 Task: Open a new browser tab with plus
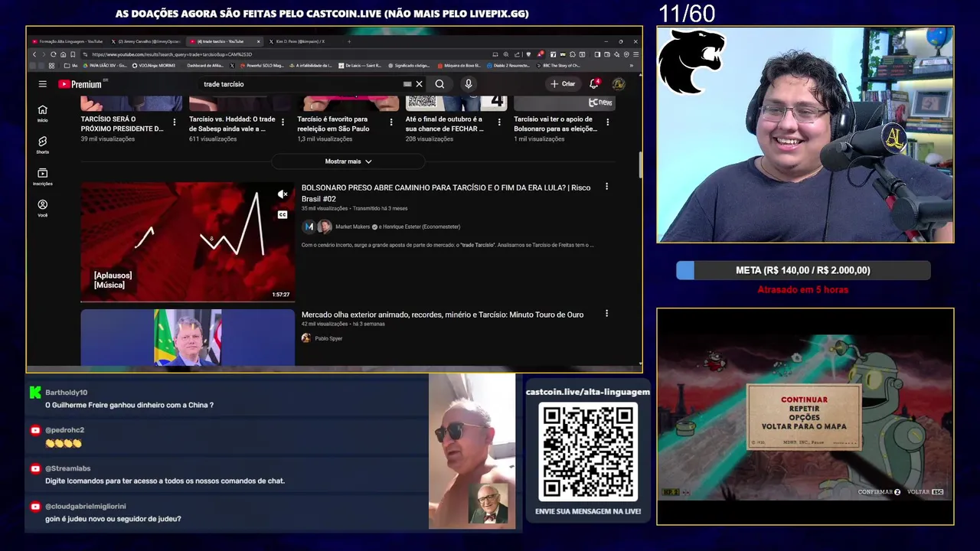(349, 41)
